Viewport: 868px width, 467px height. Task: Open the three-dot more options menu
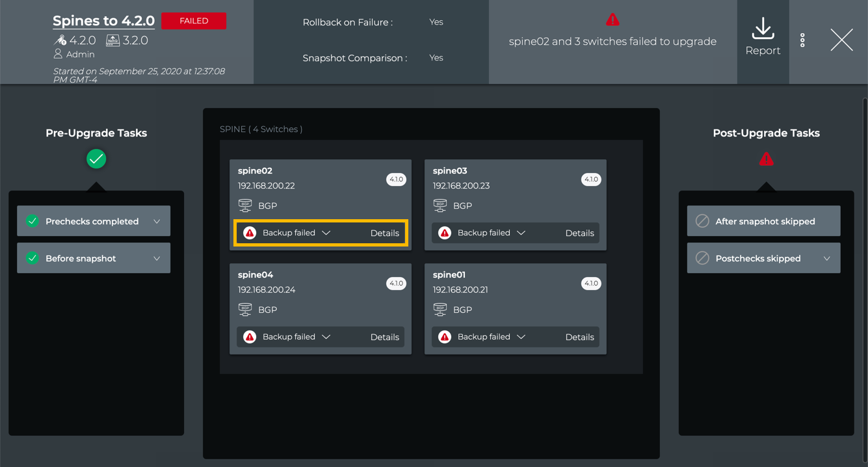tap(802, 40)
